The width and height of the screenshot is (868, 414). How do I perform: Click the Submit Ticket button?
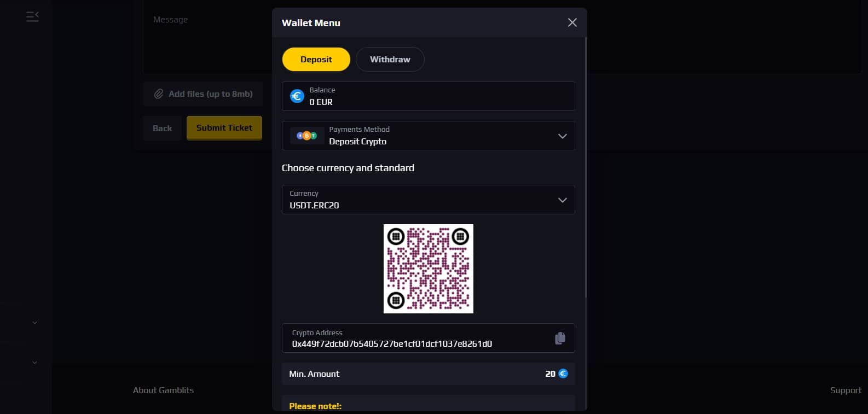[x=224, y=128]
